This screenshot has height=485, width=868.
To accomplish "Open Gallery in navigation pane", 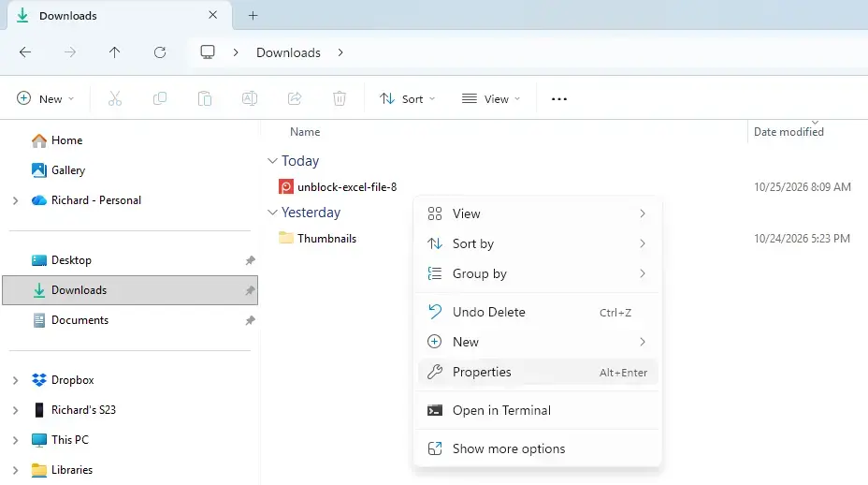I will [x=58, y=170].
